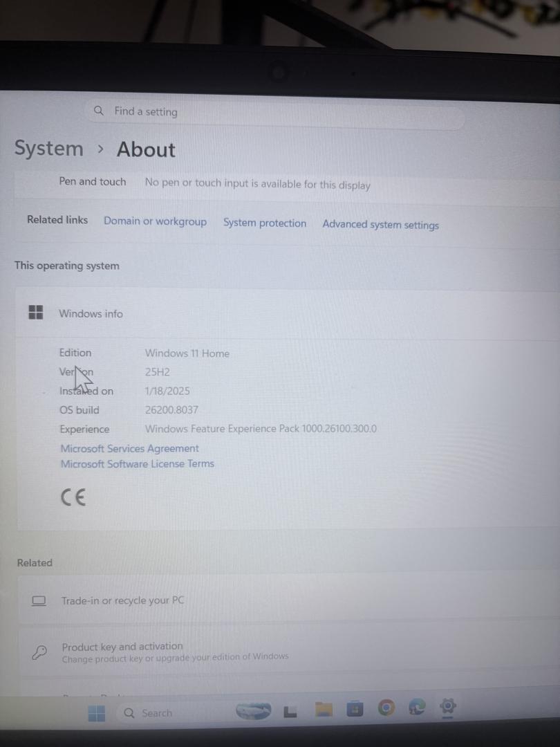This screenshot has height=747, width=560.
Task: Open File Explorer from the taskbar
Action: (324, 710)
